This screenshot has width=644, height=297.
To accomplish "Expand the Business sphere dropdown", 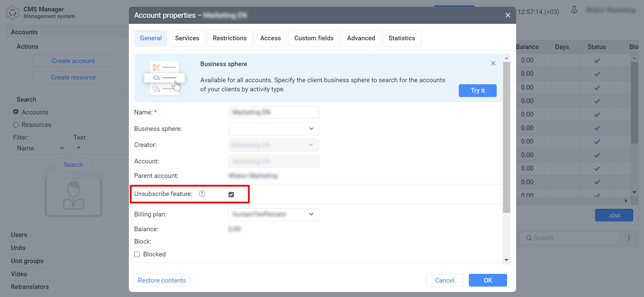I will pyautogui.click(x=274, y=129).
